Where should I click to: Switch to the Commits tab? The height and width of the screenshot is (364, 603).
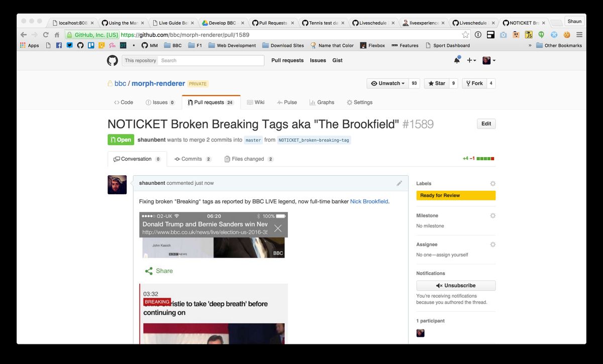click(x=193, y=159)
